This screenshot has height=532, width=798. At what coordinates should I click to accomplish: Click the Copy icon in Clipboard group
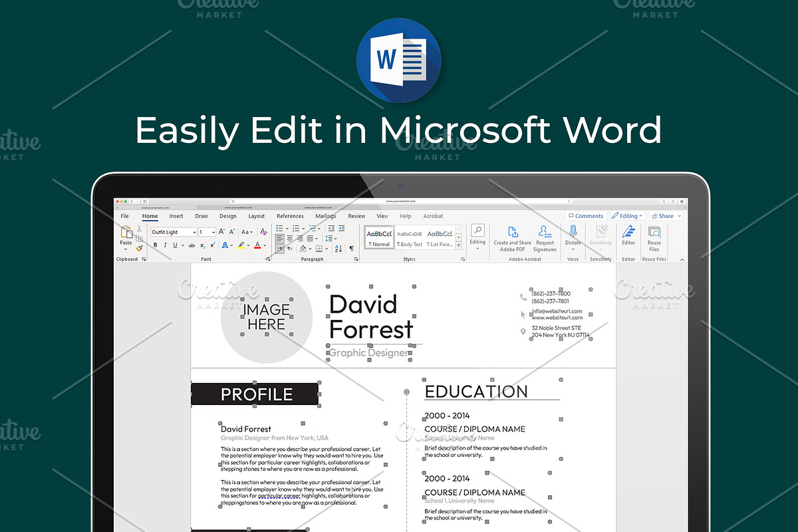coord(139,239)
